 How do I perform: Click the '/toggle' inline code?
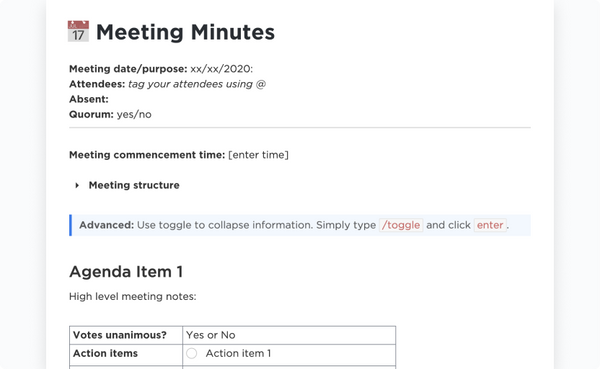(401, 225)
